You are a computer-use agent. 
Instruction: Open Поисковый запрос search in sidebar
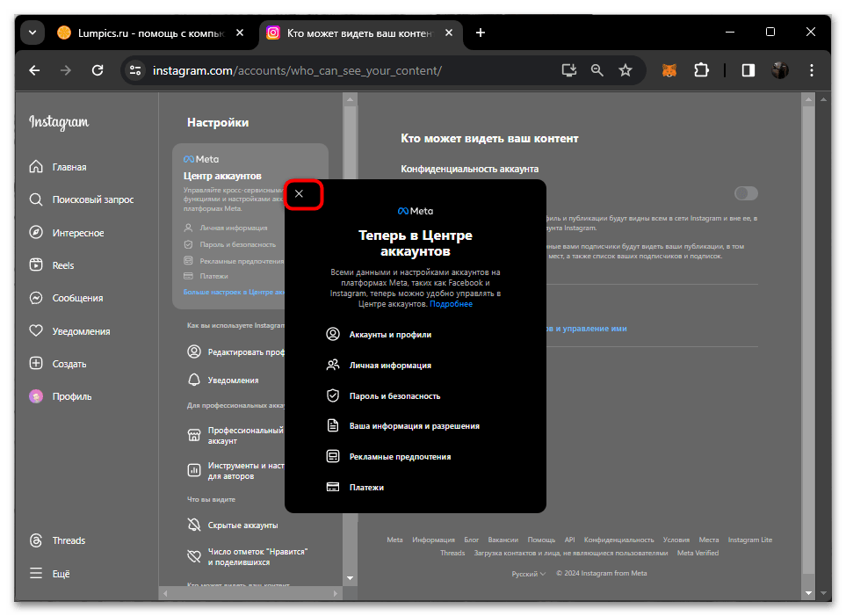pos(81,199)
